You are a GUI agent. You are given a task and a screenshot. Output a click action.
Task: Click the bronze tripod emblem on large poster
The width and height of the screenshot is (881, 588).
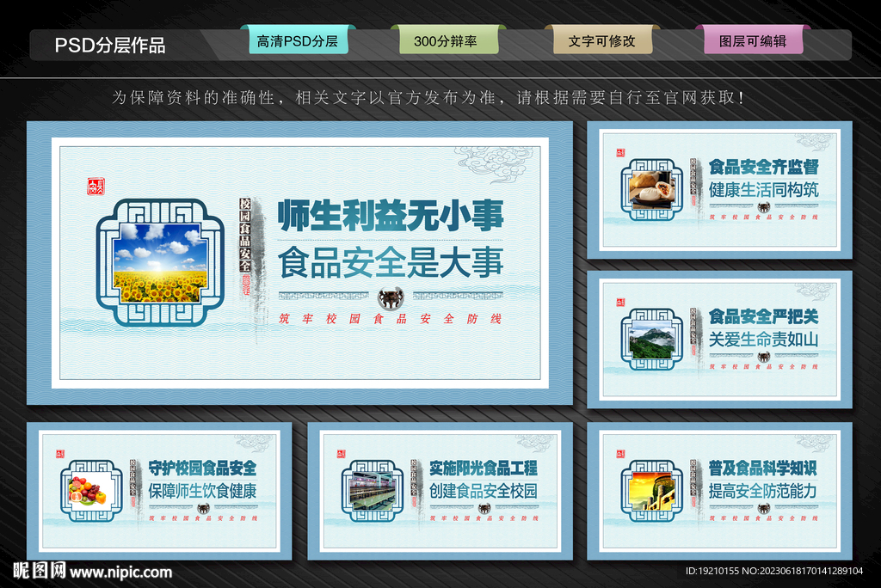point(391,297)
